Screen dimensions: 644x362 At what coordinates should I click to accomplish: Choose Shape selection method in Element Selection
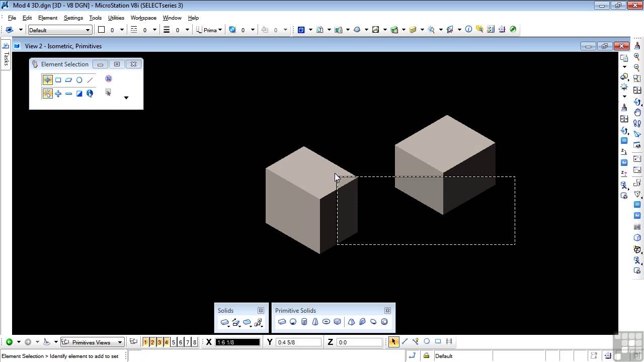(x=68, y=80)
